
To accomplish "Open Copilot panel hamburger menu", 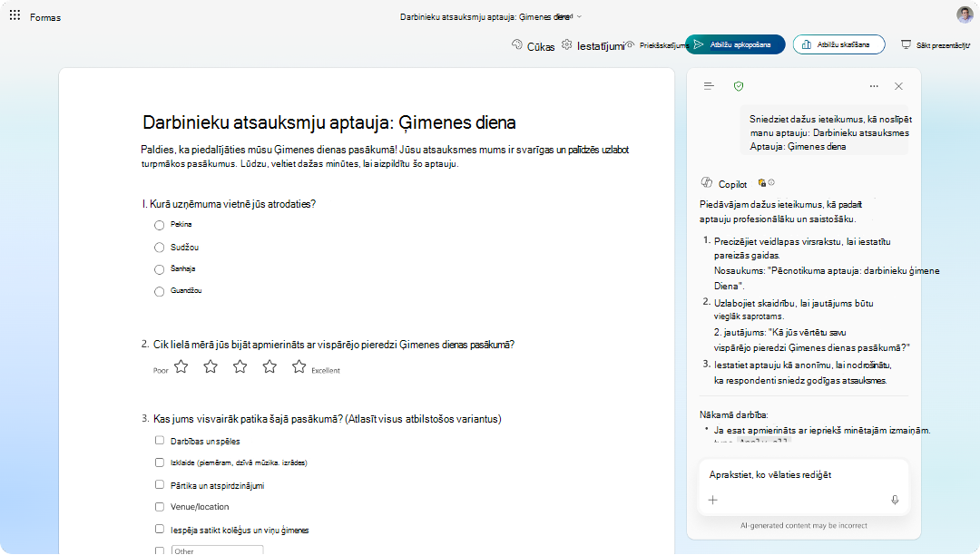I will tap(709, 86).
